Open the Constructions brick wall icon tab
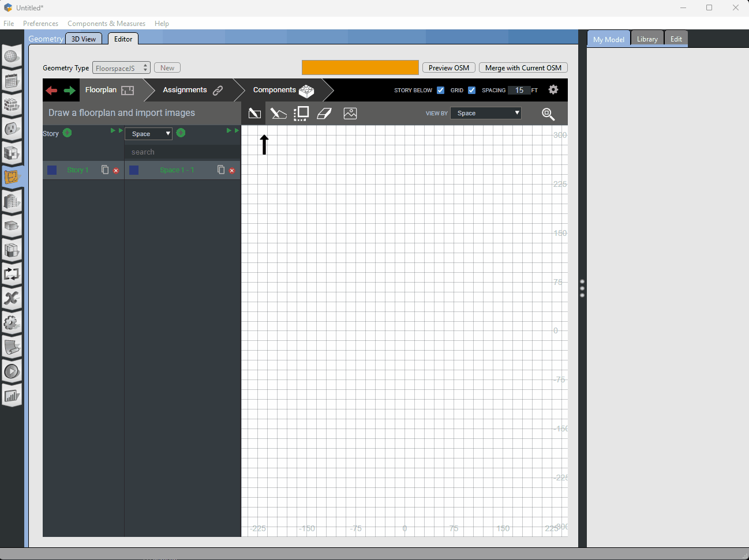 12,105
